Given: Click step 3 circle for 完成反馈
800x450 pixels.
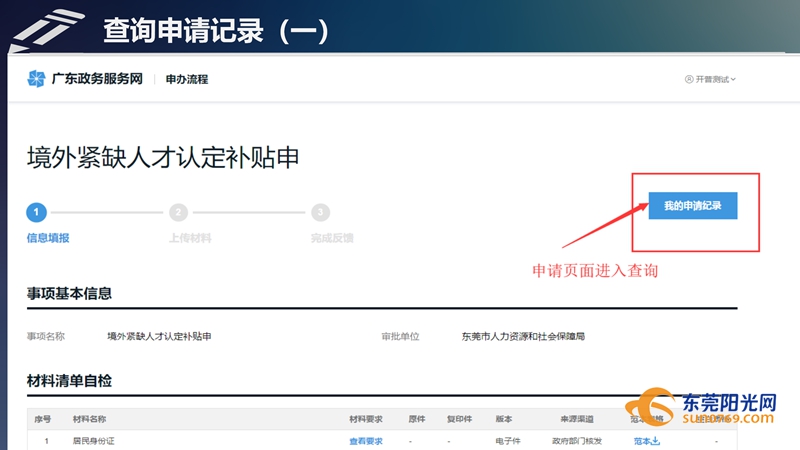Looking at the screenshot, I should click(320, 212).
